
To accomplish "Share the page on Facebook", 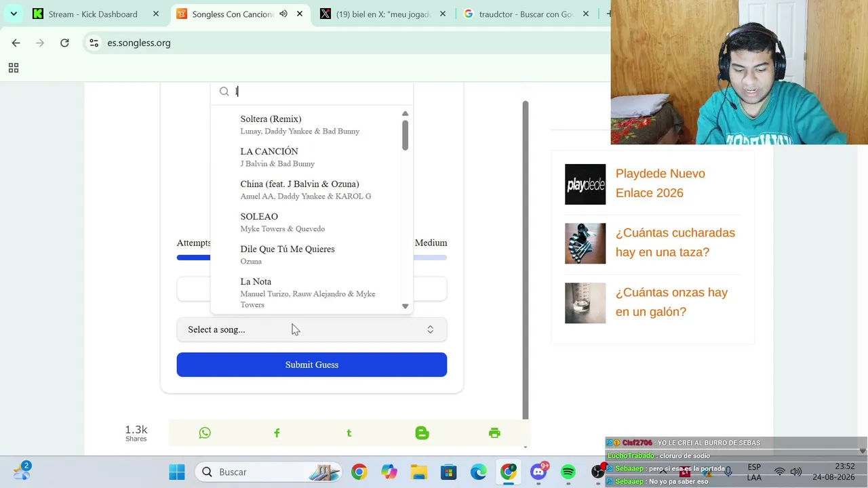I will pos(277,433).
